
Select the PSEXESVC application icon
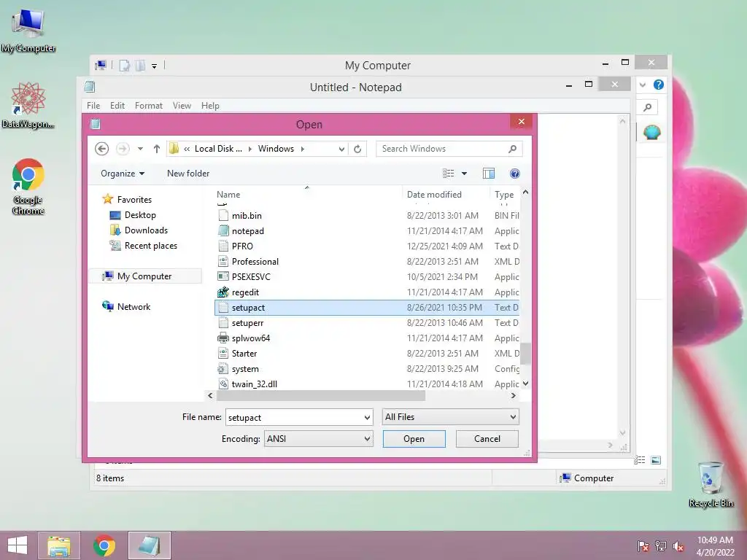click(223, 276)
